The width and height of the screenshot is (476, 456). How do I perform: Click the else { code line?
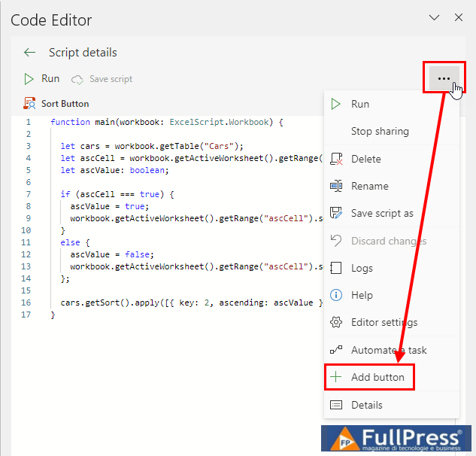75,242
